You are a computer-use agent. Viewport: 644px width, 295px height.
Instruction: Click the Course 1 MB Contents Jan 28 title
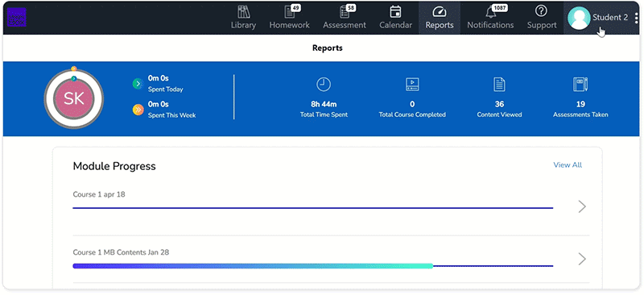point(121,252)
